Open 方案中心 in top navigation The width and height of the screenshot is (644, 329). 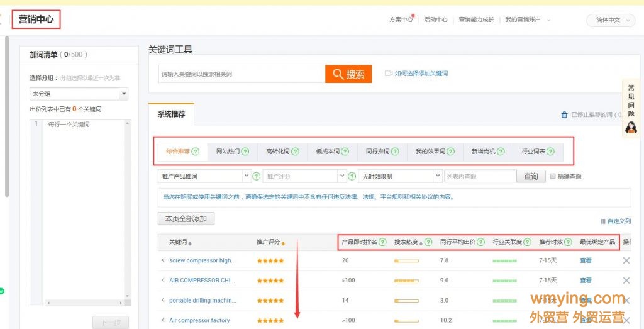[401, 20]
